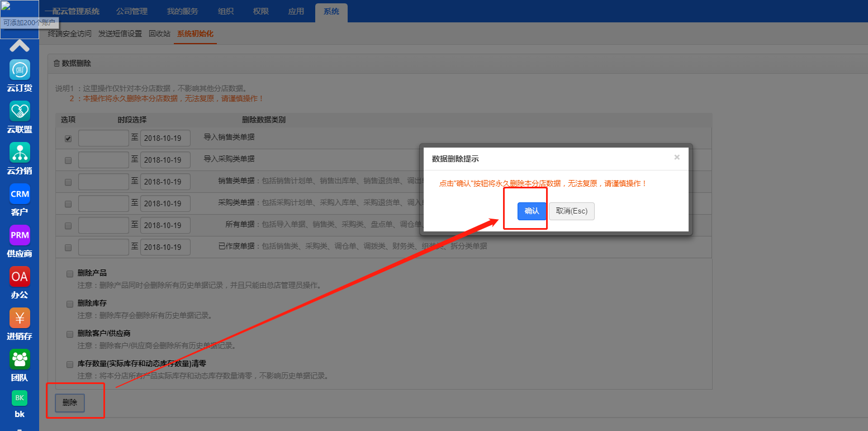This screenshot has width=868, height=431.
Task: Open 发送短信设置 submenu
Action: pyautogui.click(x=120, y=34)
